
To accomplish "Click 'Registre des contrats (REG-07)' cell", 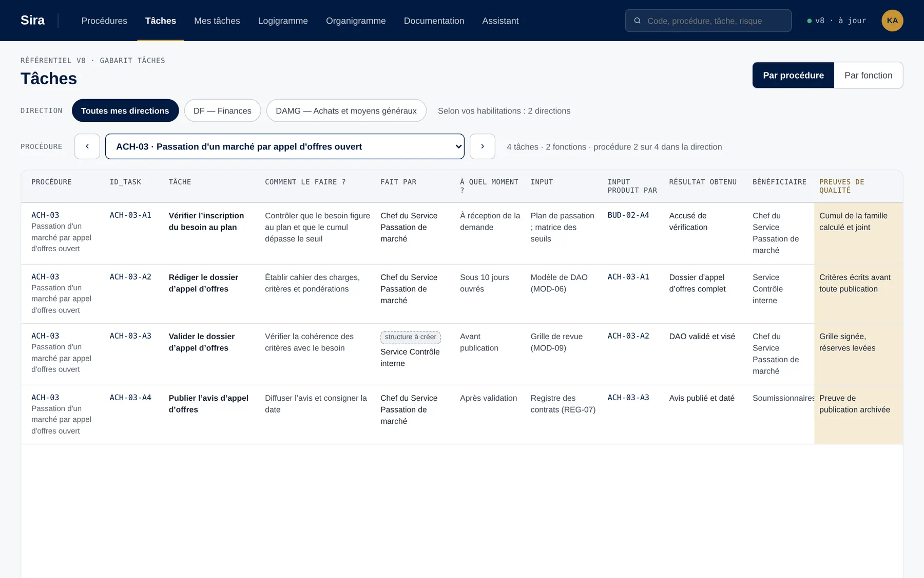I will point(563,404).
